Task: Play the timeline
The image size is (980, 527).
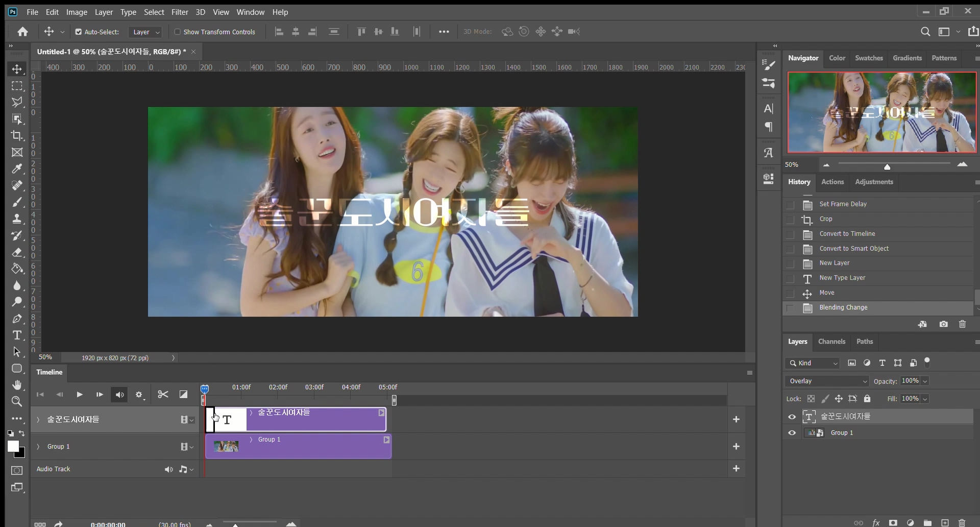Action: pyautogui.click(x=80, y=395)
